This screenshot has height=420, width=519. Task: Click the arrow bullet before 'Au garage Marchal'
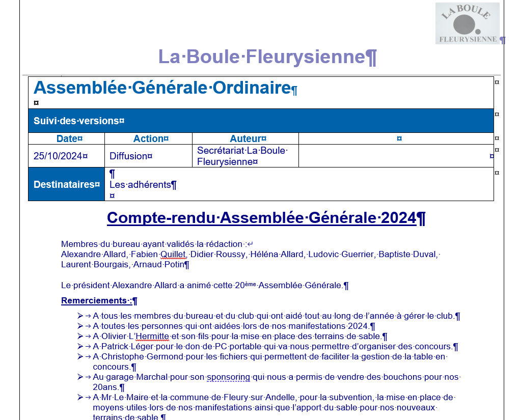[x=80, y=377]
